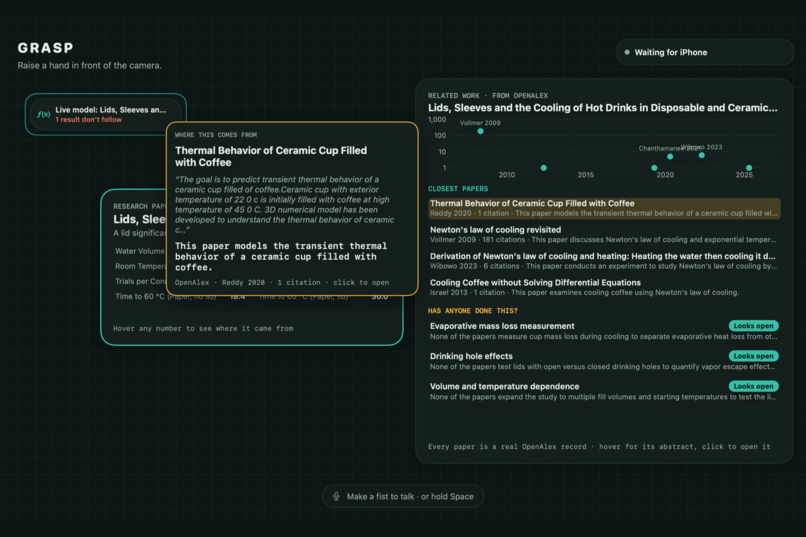806x537 pixels.
Task: Click the Vollmer 2009 chart dot
Action: tap(480, 131)
